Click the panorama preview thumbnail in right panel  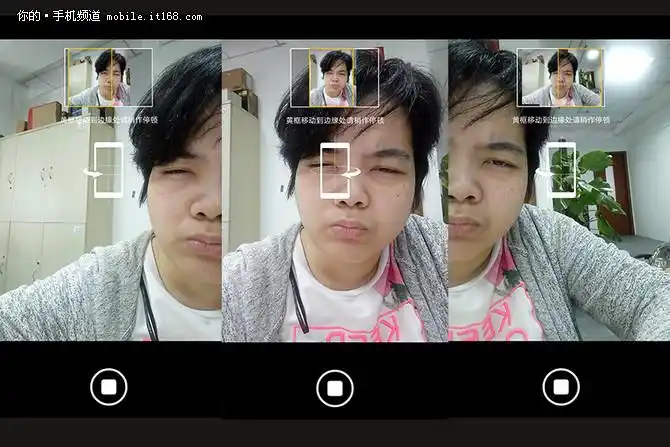560,78
